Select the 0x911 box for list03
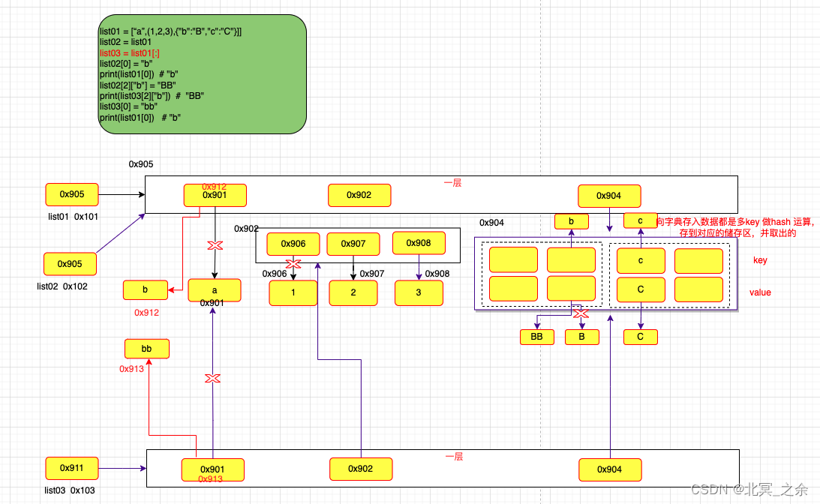The width and height of the screenshot is (820, 504). click(71, 468)
